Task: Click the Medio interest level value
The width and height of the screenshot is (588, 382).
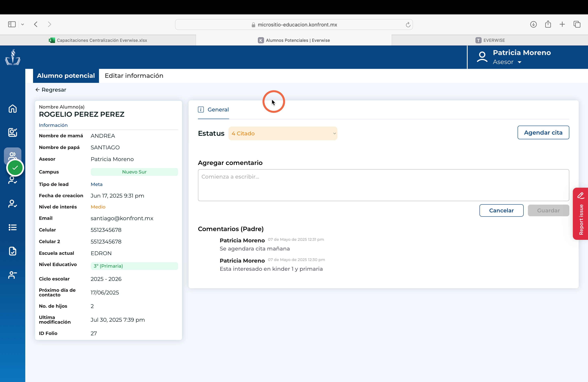Action: (x=98, y=207)
